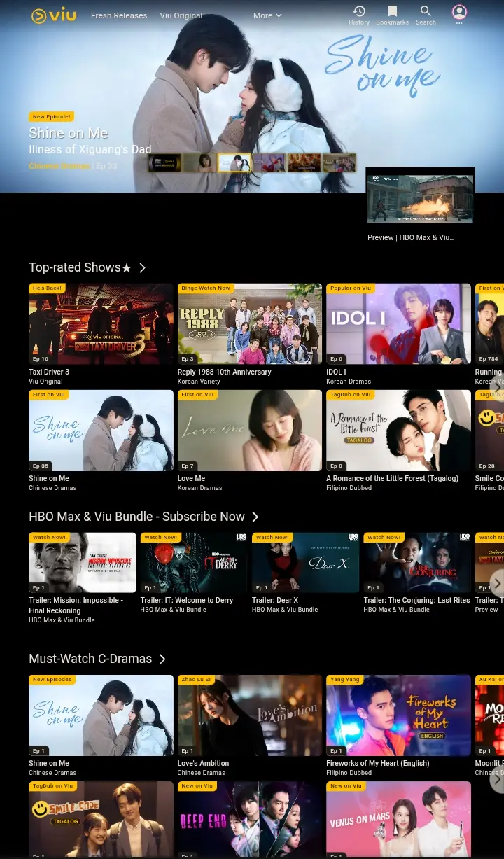504x859 pixels.
Task: Open Deep End poster
Action: (x=250, y=820)
